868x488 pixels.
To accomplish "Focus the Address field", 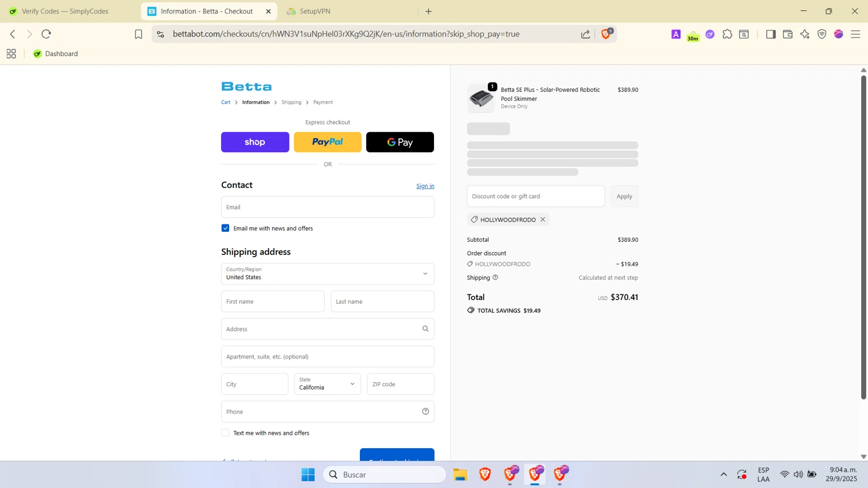I will click(x=328, y=329).
